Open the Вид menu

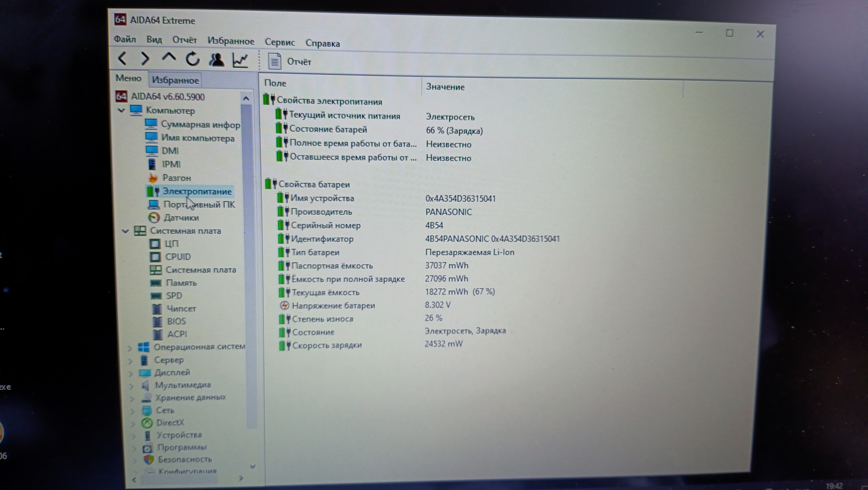154,40
